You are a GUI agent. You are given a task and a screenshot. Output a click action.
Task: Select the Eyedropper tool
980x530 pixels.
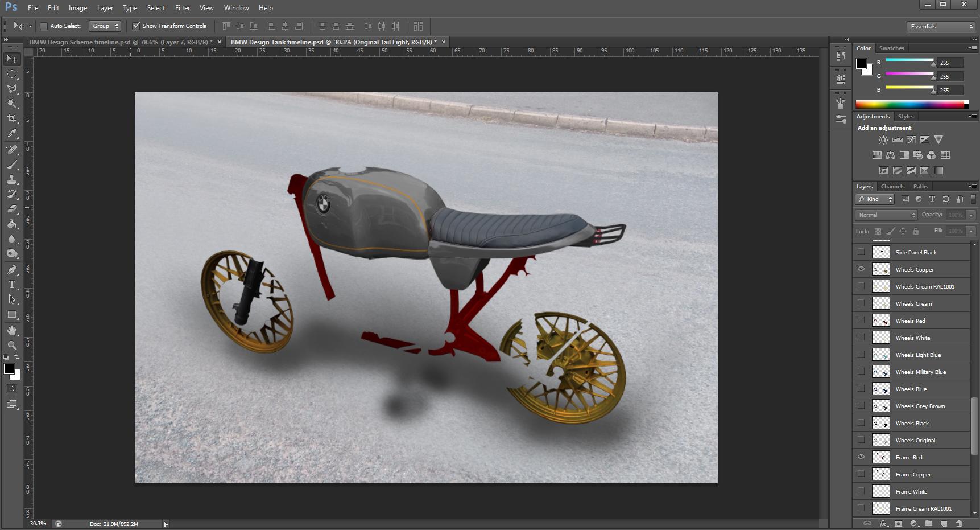(12, 133)
